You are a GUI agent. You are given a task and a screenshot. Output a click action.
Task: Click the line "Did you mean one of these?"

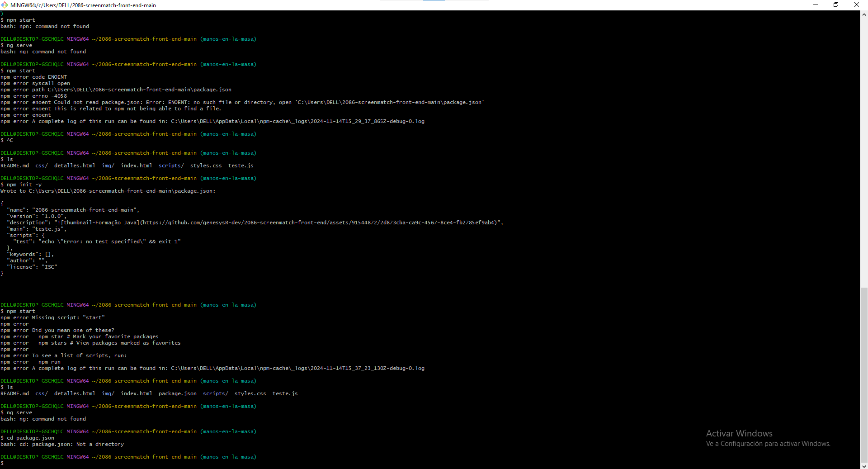point(57,330)
